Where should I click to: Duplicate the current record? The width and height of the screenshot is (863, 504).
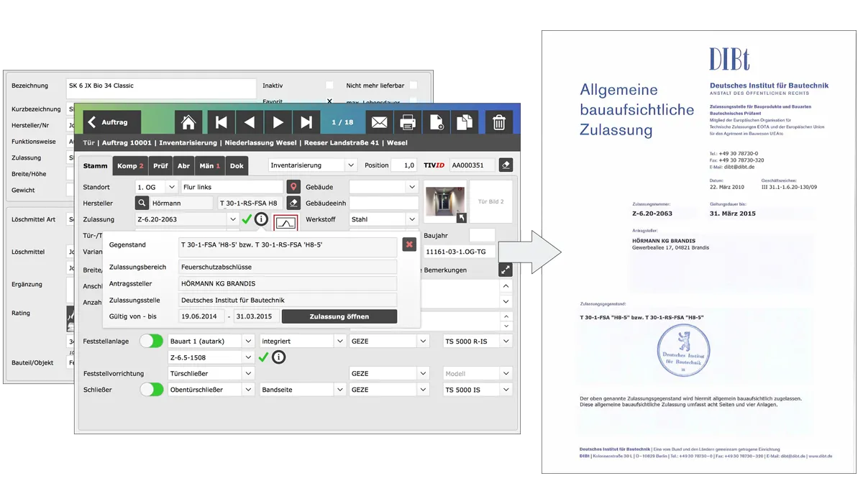465,122
